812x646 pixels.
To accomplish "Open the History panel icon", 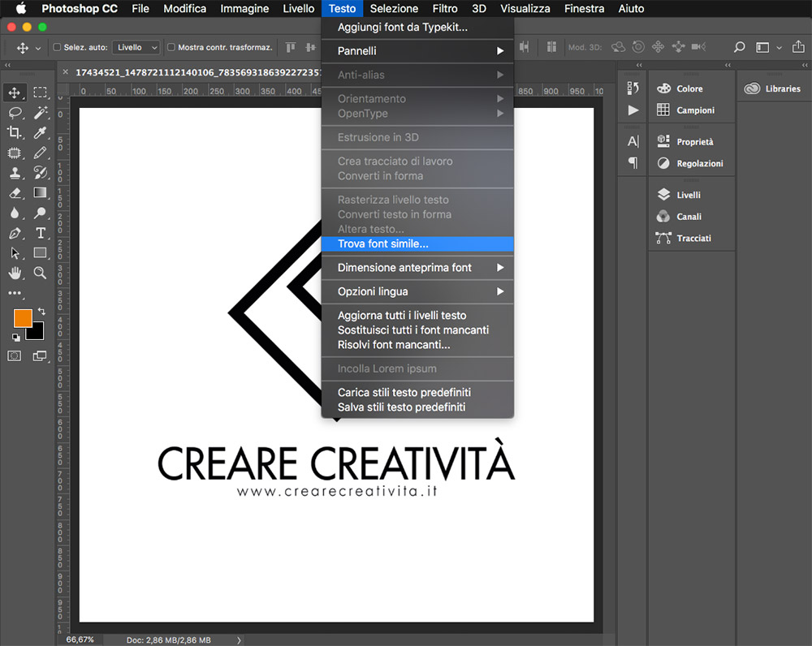I will click(633, 88).
